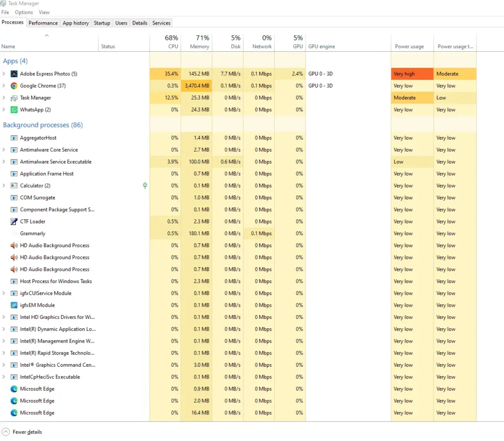Click the Moderate power usage trend cell
Viewport: 504px width, 441px height.
pos(455,74)
